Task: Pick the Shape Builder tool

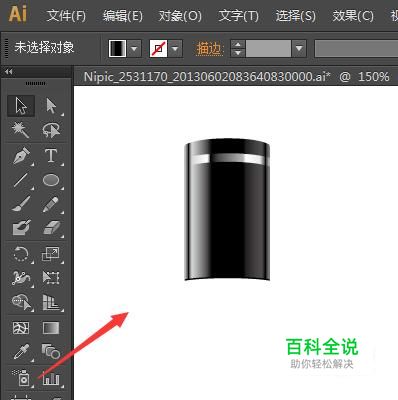Action: 21,302
